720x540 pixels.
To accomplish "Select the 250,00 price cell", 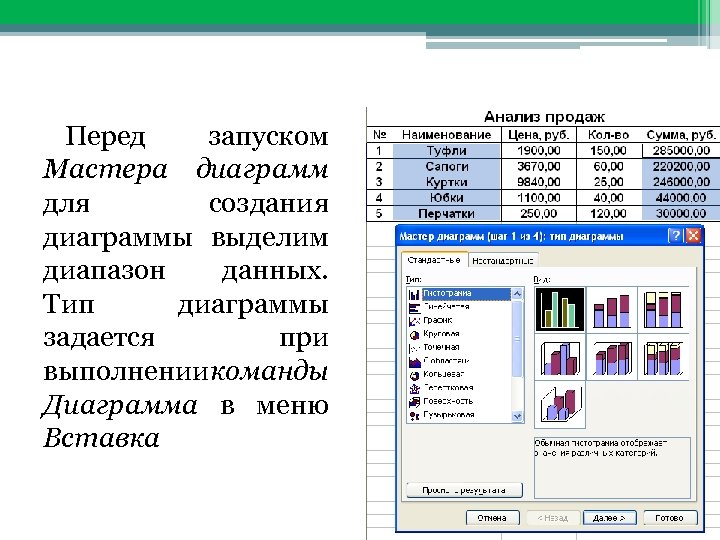I will pyautogui.click(x=539, y=213).
